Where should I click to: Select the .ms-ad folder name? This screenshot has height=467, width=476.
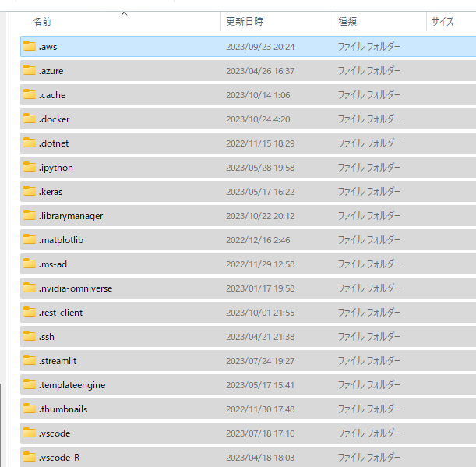pos(53,264)
